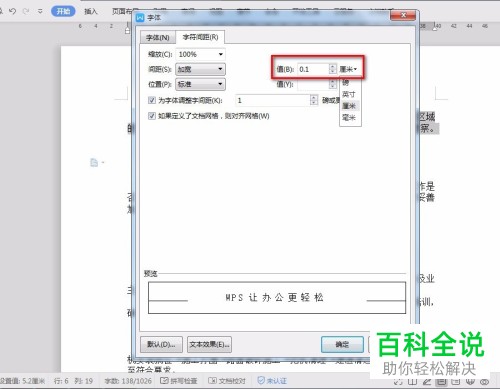Open the 开始 ribbon tab
The image size is (500, 389).
(x=63, y=11)
